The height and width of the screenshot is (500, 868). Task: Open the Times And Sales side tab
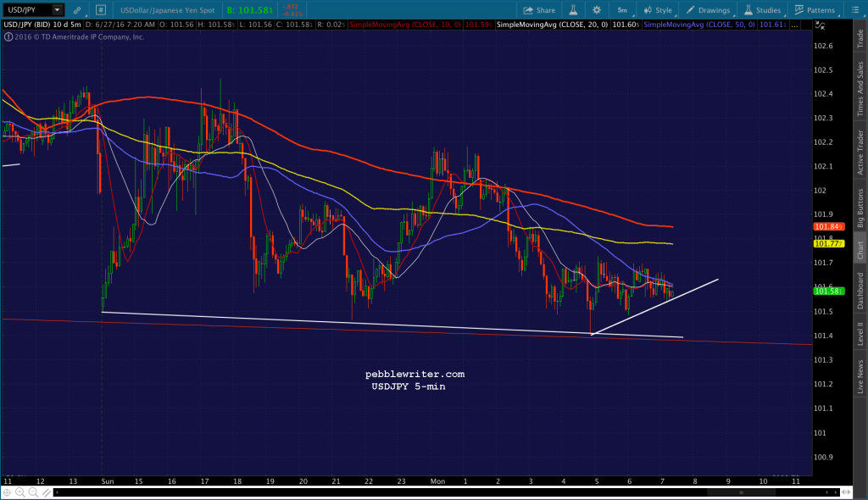pos(860,89)
